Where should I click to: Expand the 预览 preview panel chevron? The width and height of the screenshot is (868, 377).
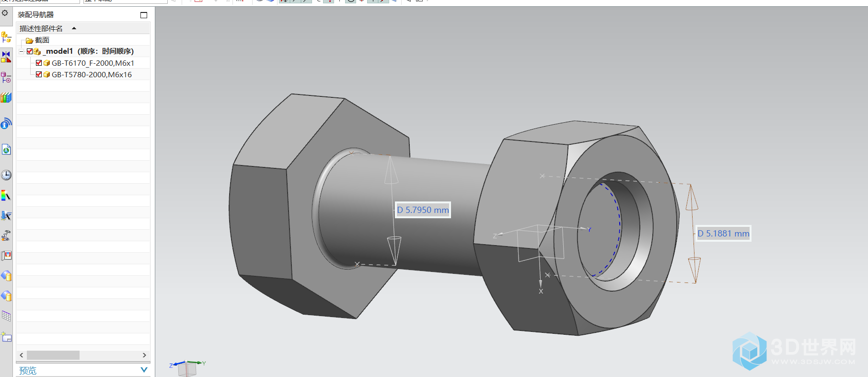tap(144, 370)
